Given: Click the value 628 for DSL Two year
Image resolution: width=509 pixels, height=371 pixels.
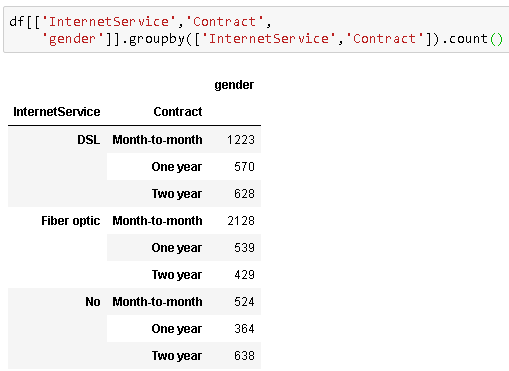Looking at the screenshot, I should click(x=244, y=194).
